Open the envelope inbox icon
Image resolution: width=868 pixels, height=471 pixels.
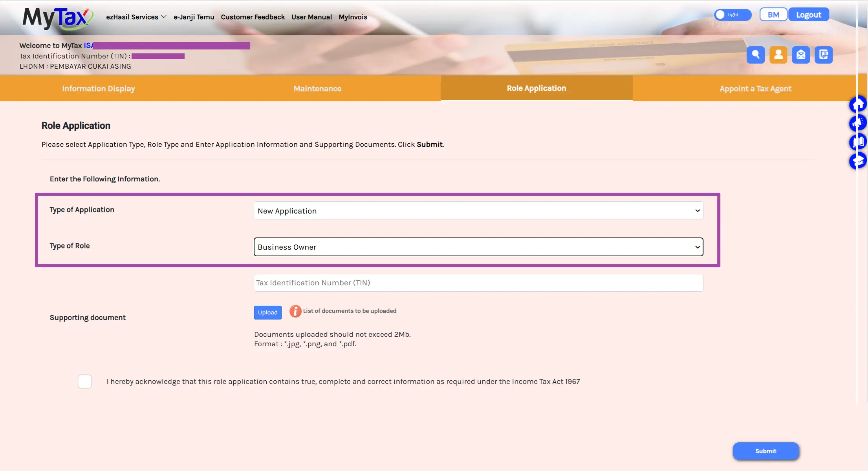(801, 55)
